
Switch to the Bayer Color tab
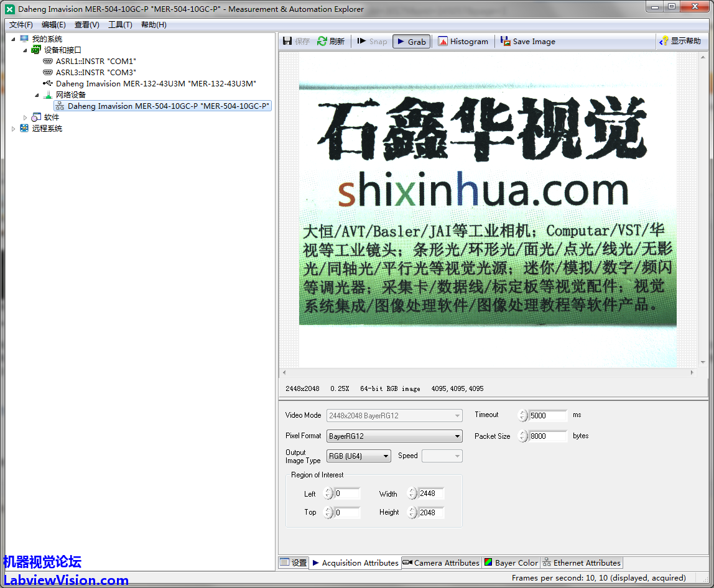click(511, 563)
